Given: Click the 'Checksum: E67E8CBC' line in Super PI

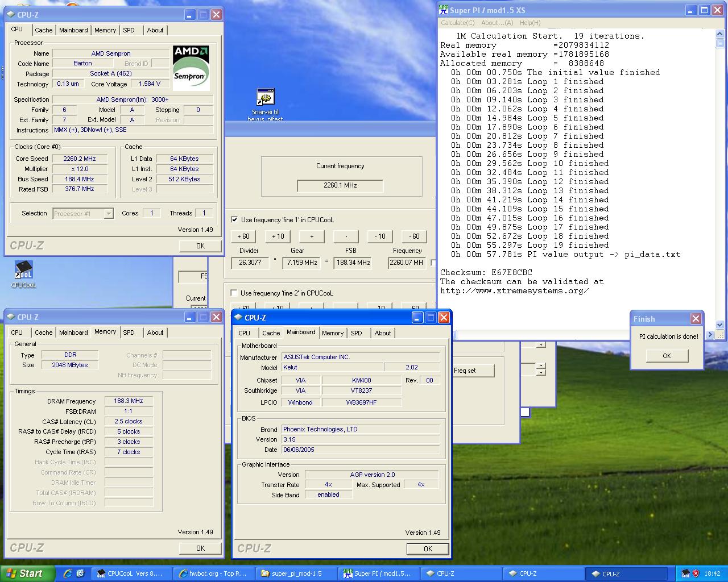Looking at the screenshot, I should click(x=486, y=272).
